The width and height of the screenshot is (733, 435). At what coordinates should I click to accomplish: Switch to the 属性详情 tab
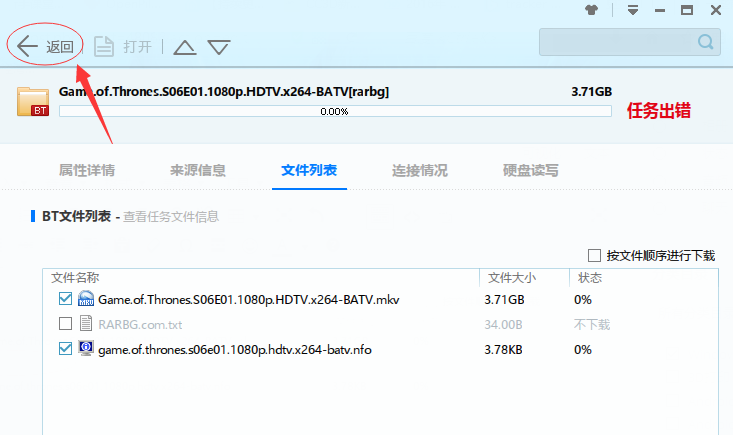[x=87, y=170]
